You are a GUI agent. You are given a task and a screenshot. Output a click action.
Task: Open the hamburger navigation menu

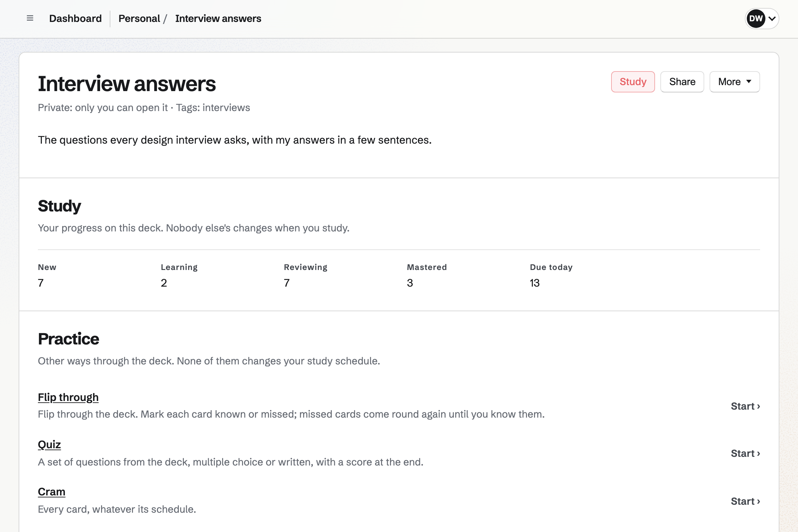[30, 18]
